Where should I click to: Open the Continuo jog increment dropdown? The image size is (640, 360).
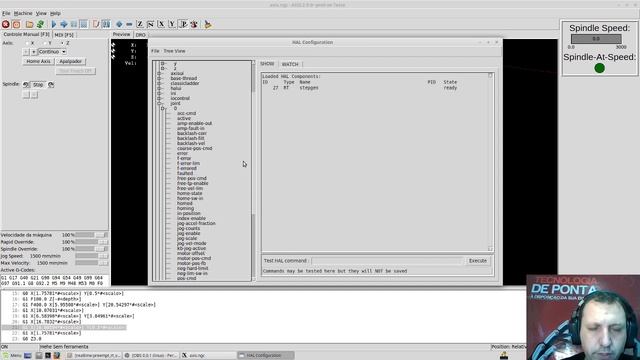[x=52, y=52]
